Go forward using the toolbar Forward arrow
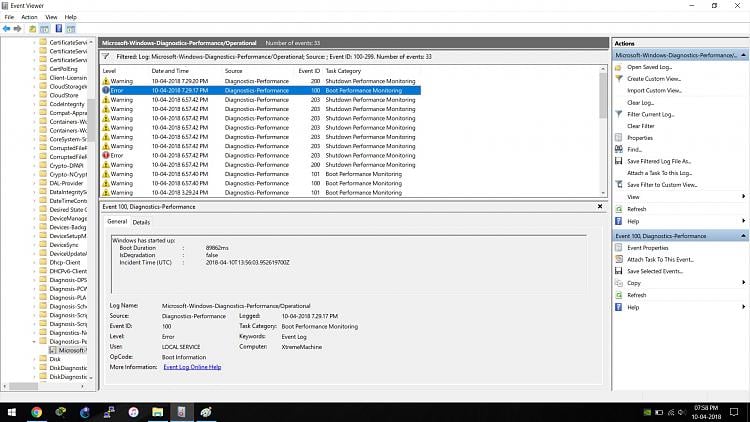Viewport: 750px width, 422px height. (18, 29)
